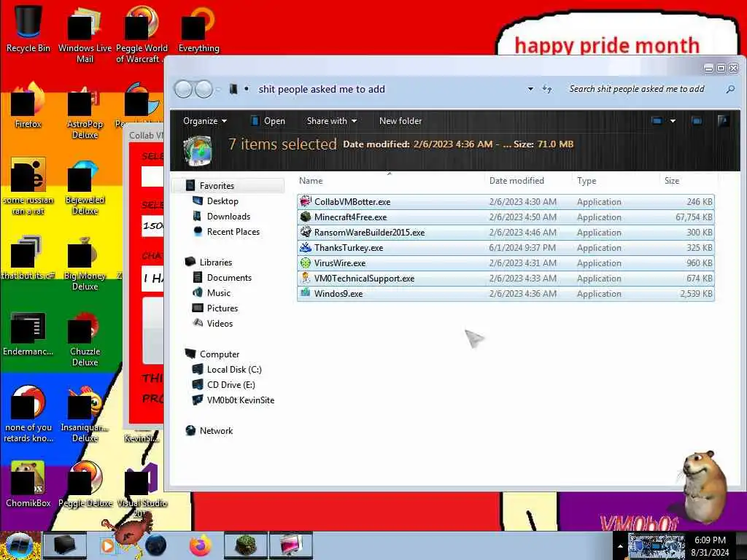Select Computer in navigation pane
The width and height of the screenshot is (747, 560).
[x=219, y=354]
